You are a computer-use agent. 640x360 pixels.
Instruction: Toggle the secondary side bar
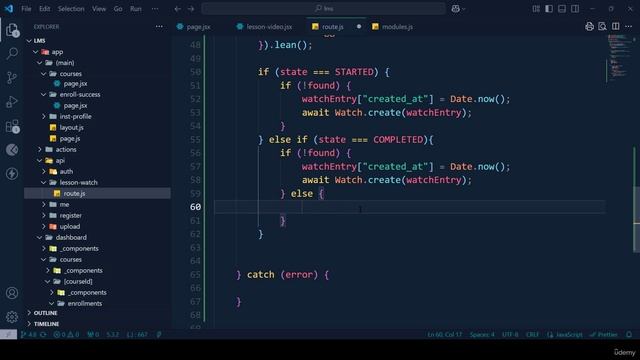(575, 9)
